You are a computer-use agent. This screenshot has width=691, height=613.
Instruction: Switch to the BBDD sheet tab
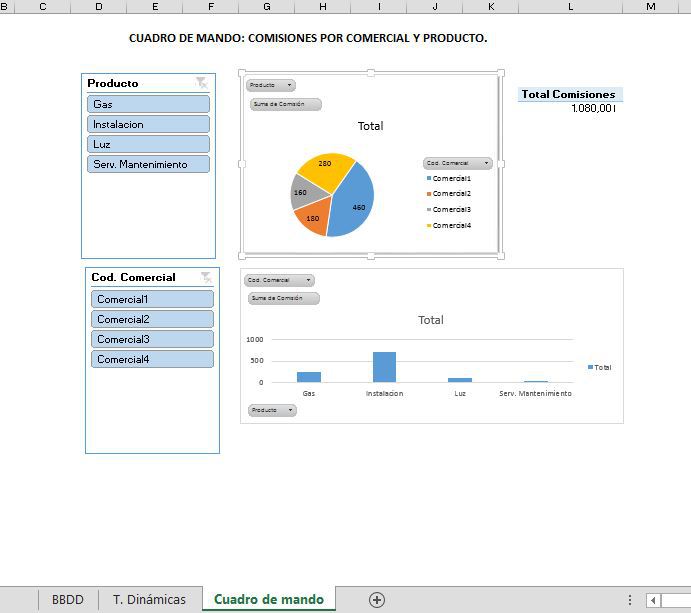click(67, 600)
